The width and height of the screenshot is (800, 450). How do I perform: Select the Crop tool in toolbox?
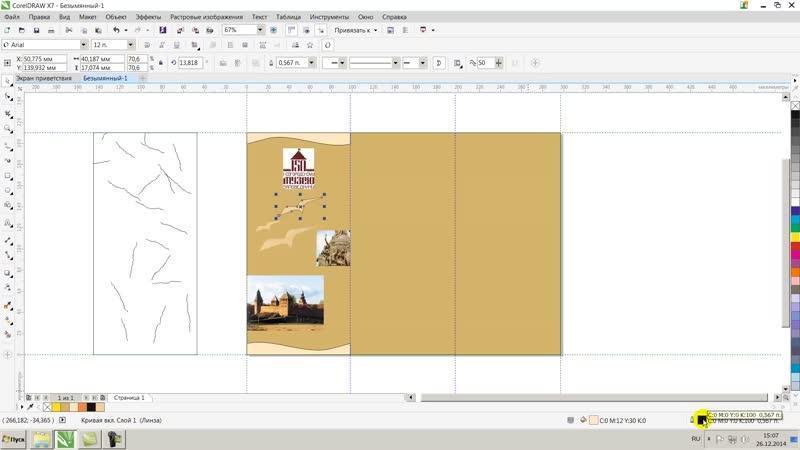click(10, 113)
